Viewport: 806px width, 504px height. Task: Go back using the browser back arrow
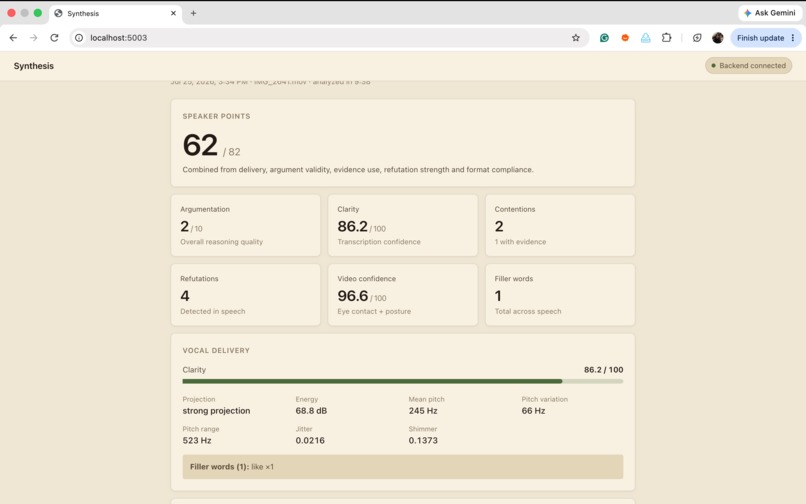(x=13, y=38)
